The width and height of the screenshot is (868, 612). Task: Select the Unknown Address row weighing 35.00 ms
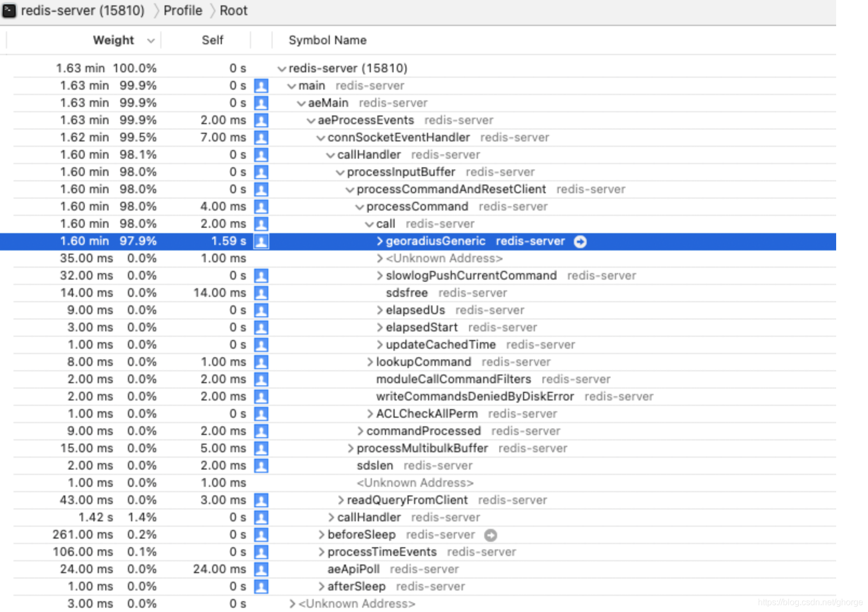click(418, 259)
